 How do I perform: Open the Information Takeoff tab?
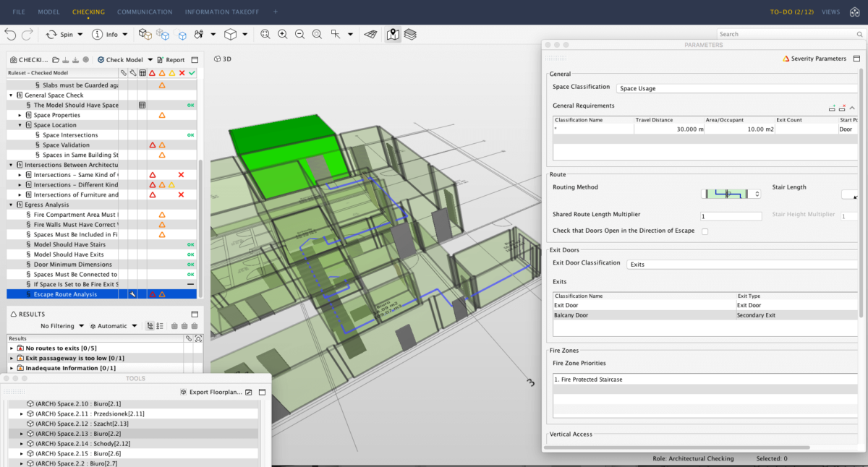tap(222, 12)
